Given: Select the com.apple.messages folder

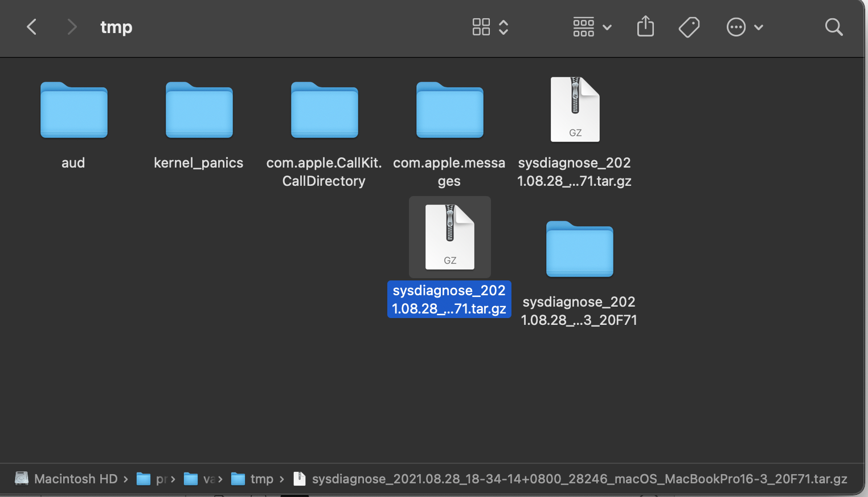Looking at the screenshot, I should [x=450, y=110].
